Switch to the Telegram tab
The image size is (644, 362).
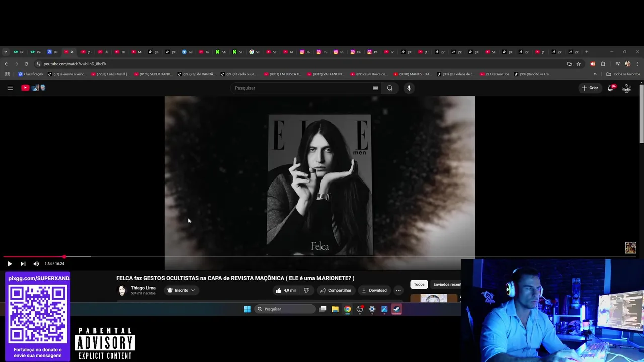coord(187,52)
